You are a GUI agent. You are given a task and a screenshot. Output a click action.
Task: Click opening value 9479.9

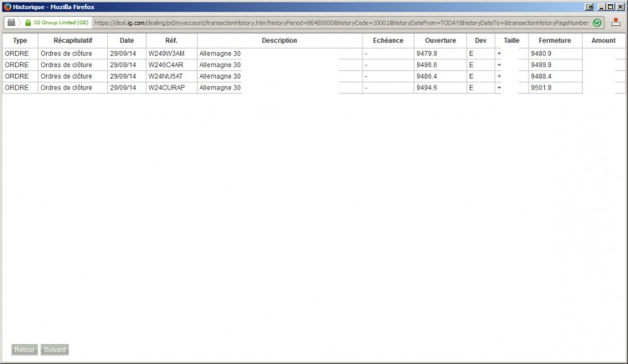[427, 54]
